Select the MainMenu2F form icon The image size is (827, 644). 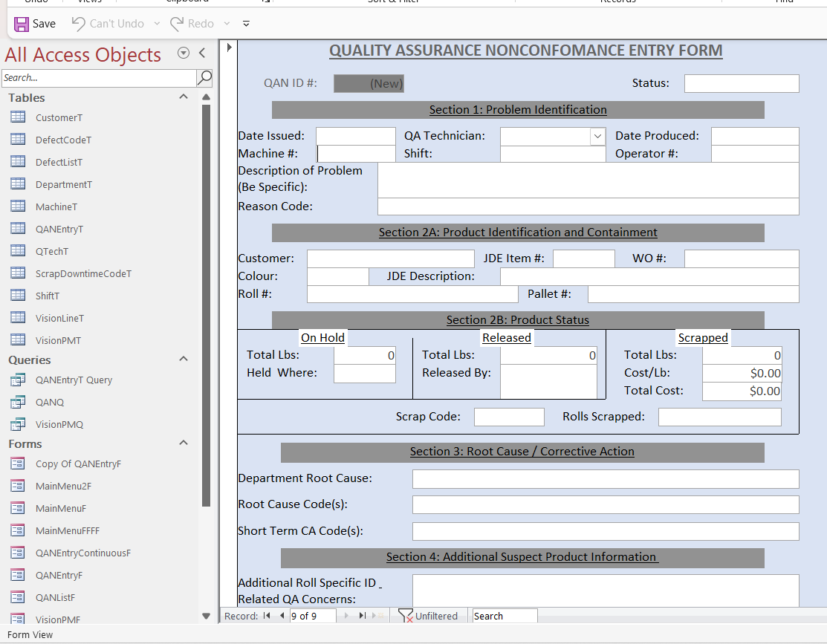click(18, 485)
